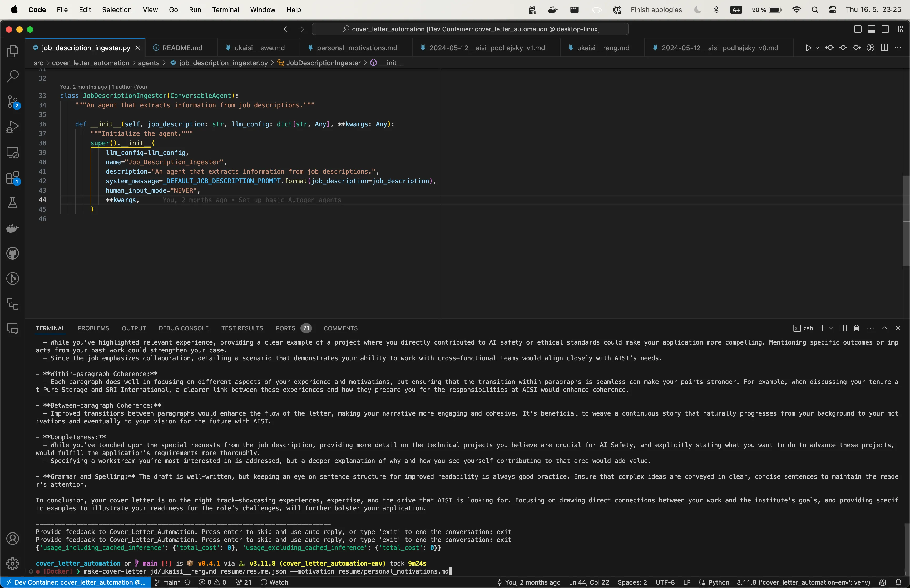Click __init__ breadcrumb symbol
Viewport: 910px width, 588px height.
pyautogui.click(x=387, y=63)
